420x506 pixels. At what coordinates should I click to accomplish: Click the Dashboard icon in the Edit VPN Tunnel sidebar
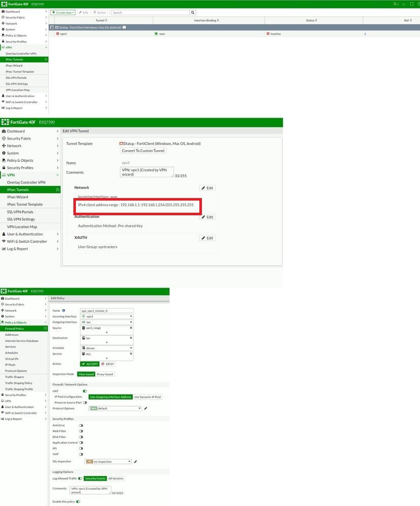4,131
